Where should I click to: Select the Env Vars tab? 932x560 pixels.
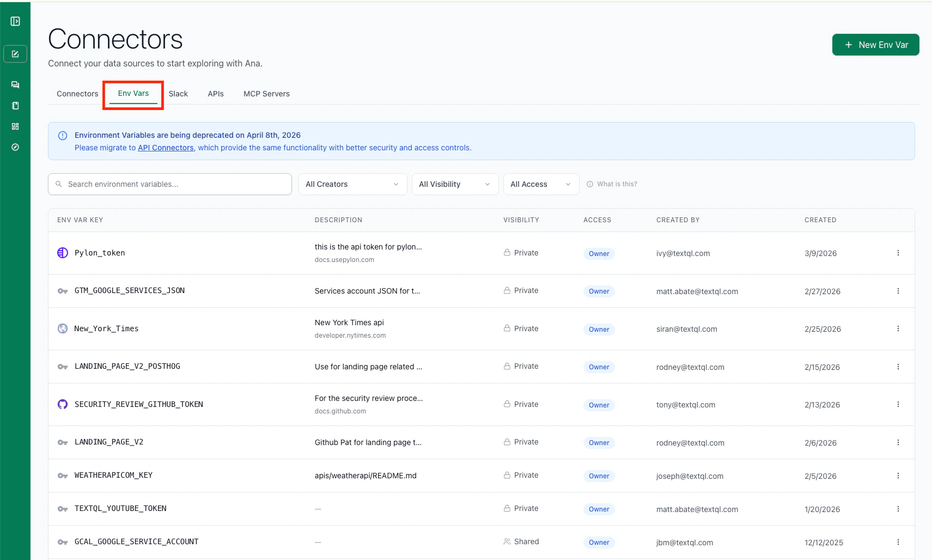133,93
